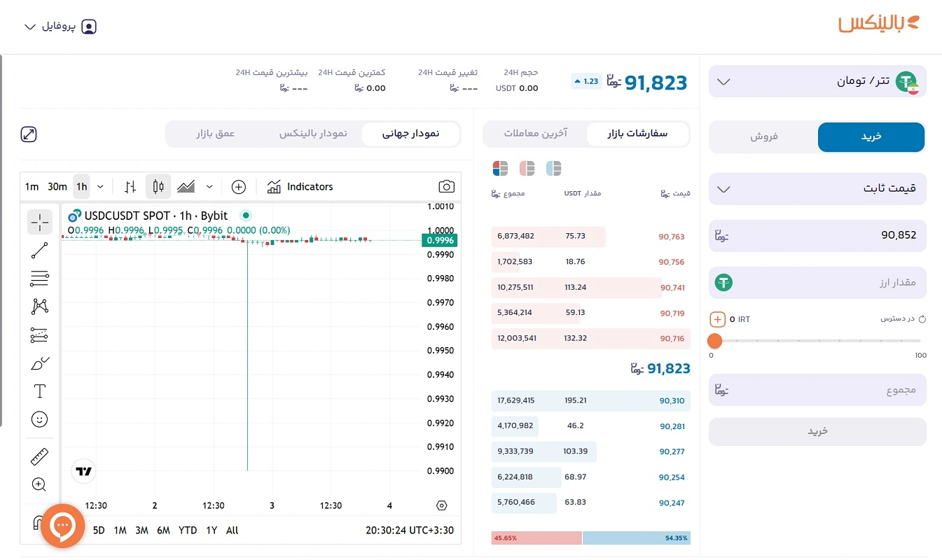
Task: Click sell order price 90,763
Action: tap(672, 237)
